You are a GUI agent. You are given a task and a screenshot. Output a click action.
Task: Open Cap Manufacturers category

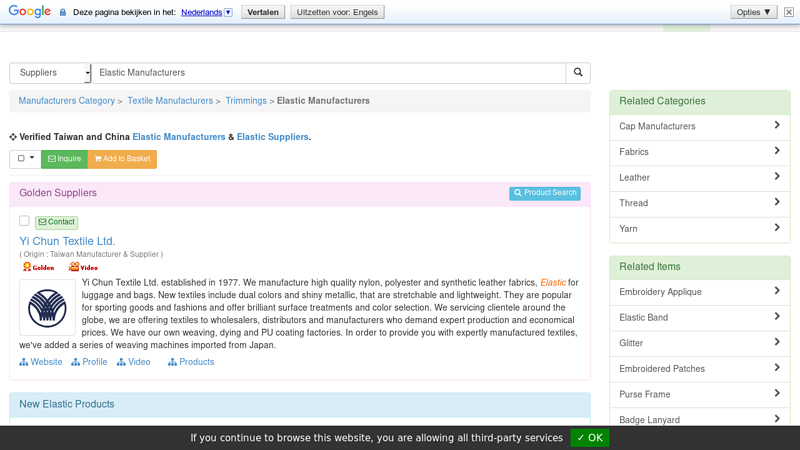point(699,127)
